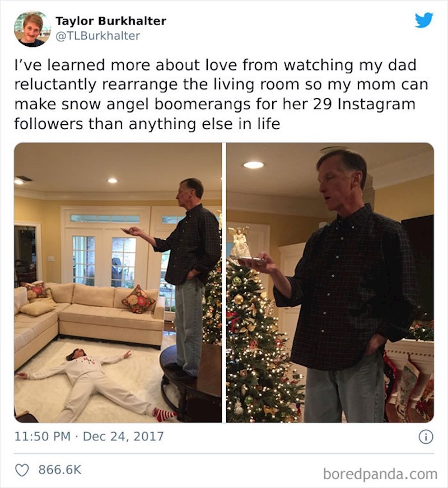
Task: Click the tweet text about snow angel boomerangs
Action: pos(221,95)
